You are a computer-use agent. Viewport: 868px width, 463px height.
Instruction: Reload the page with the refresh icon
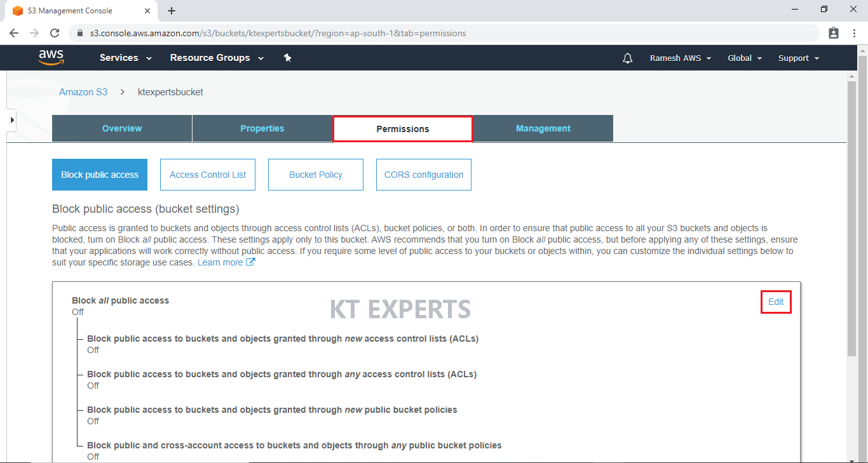55,33
